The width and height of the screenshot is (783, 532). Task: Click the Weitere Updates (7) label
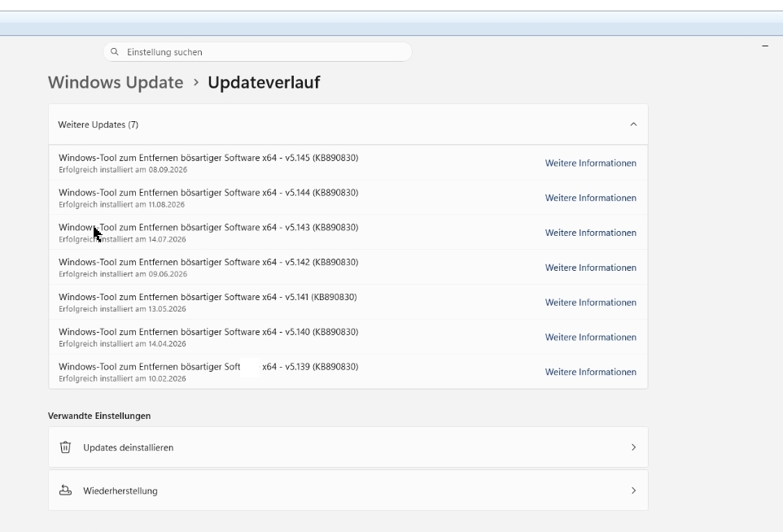pyautogui.click(x=98, y=124)
